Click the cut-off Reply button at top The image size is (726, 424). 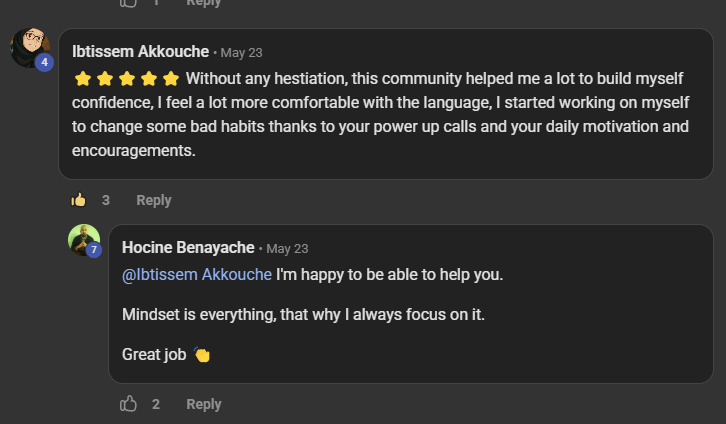(204, 3)
